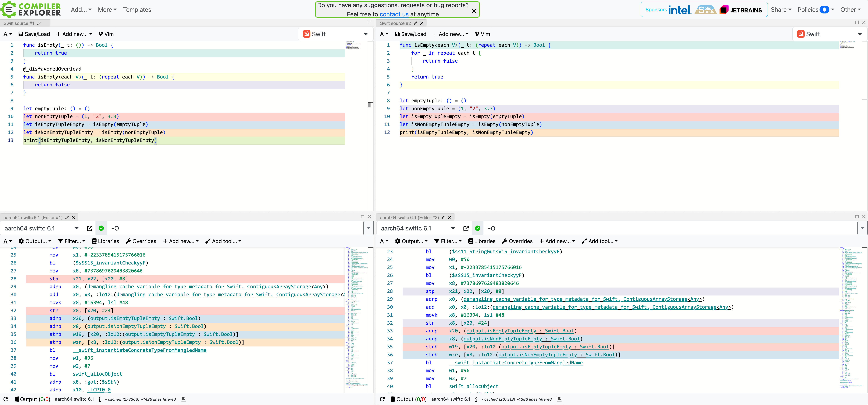Click Save/Load in editor #2
Screen dimensions: 868x405
410,34
